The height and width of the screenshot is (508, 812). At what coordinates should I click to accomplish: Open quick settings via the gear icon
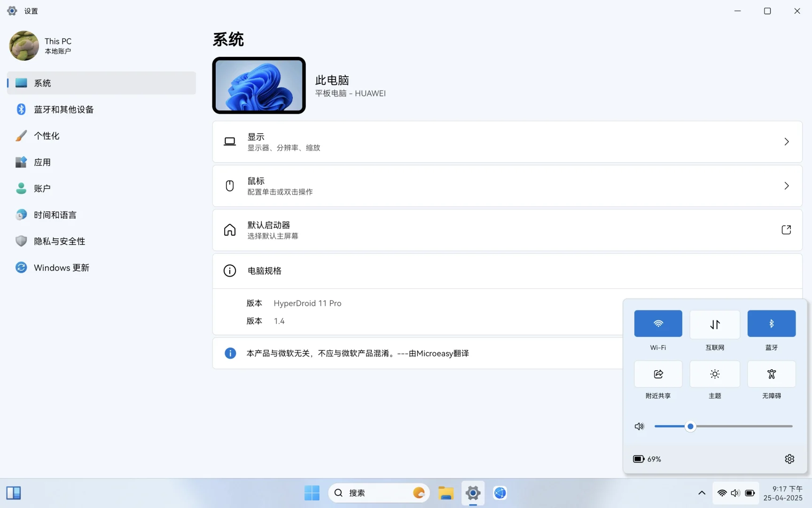(789, 459)
